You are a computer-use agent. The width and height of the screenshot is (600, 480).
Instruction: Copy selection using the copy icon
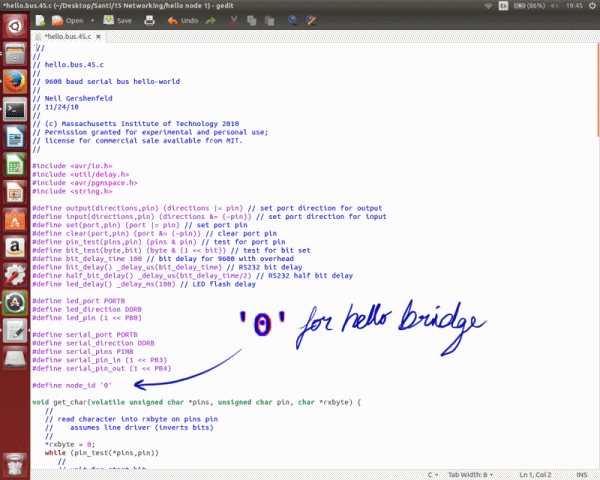[x=251, y=21]
